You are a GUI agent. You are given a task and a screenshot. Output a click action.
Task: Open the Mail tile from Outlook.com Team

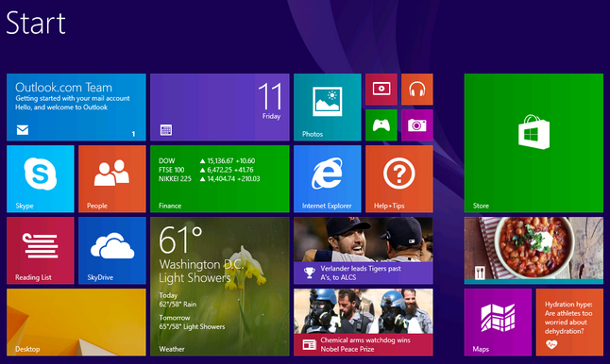[76, 108]
